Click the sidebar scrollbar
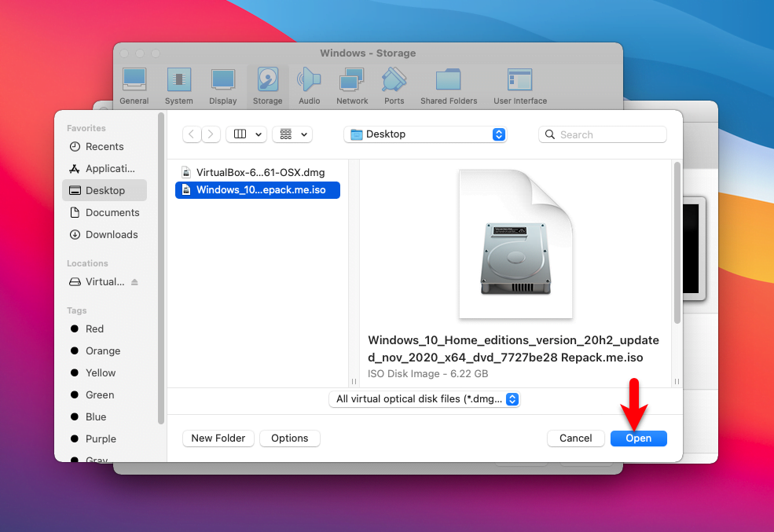 coord(160,269)
